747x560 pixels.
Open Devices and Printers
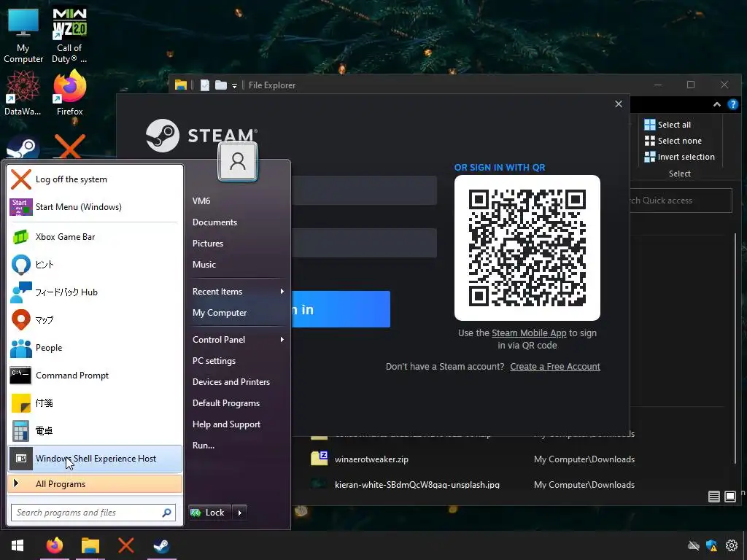coord(237,382)
